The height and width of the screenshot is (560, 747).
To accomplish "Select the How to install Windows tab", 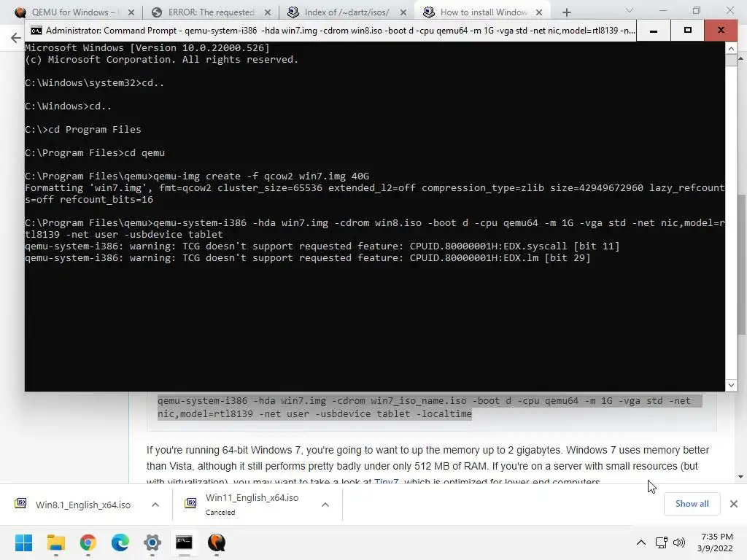I will [483, 12].
